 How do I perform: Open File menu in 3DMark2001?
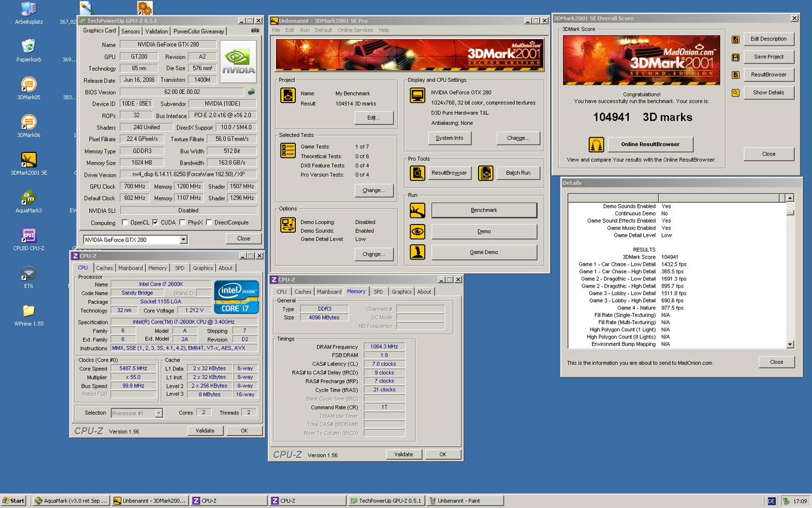click(x=276, y=30)
